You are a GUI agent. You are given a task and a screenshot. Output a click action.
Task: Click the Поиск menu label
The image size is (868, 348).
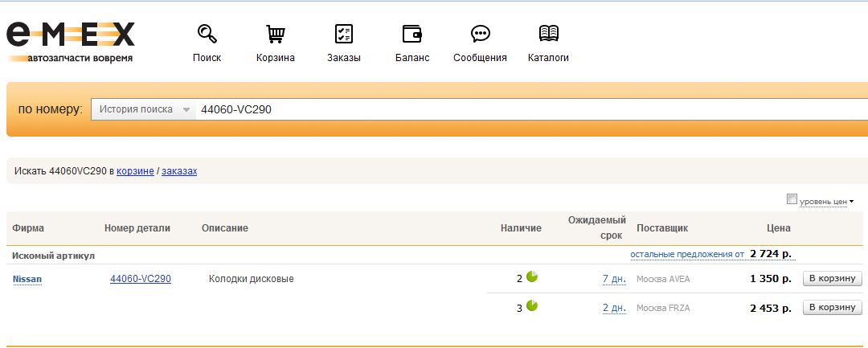(207, 58)
